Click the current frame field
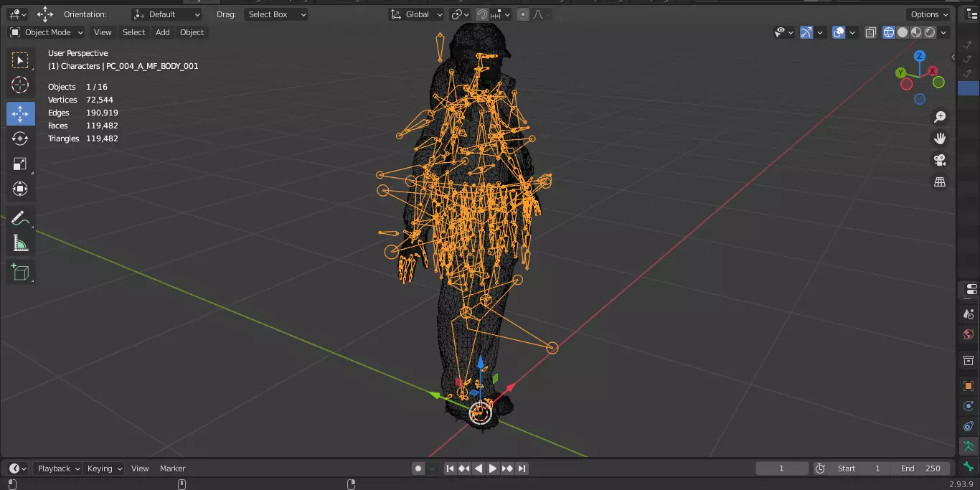This screenshot has width=980, height=490. (782, 468)
